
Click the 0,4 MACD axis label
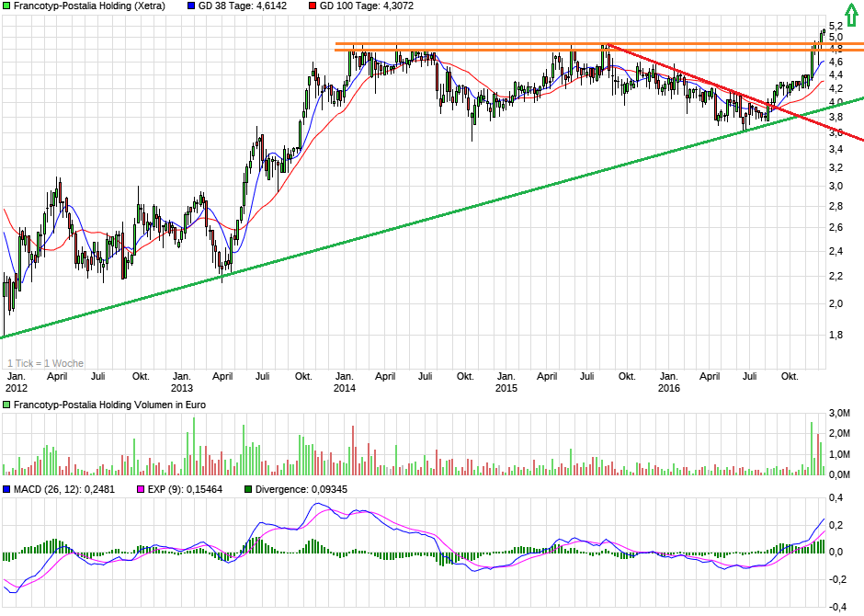[836, 498]
